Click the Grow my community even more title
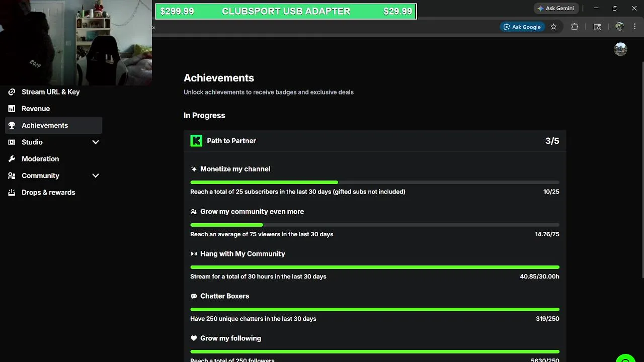644x362 pixels. [x=252, y=212]
